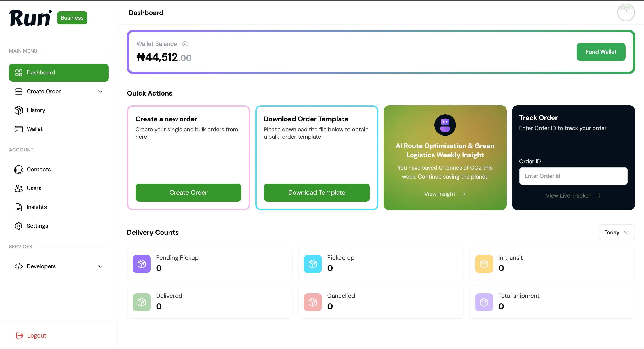
Task: Click the Create Order list icon
Action: pos(19,91)
